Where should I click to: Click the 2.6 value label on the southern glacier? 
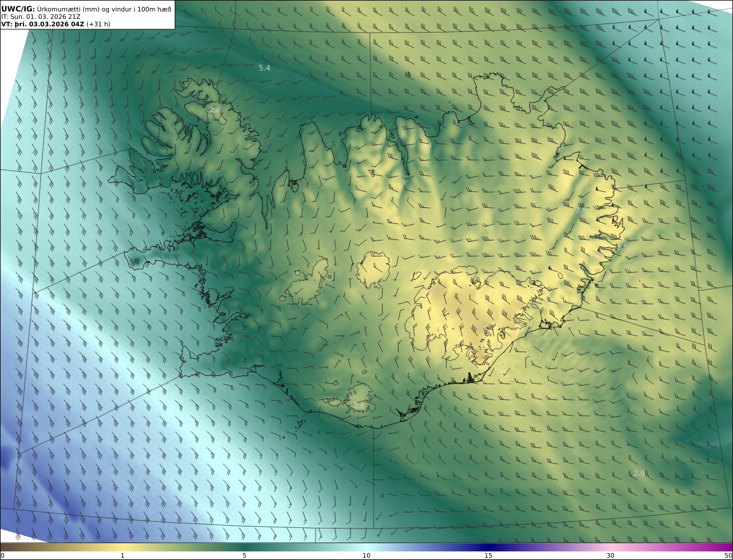(x=359, y=405)
